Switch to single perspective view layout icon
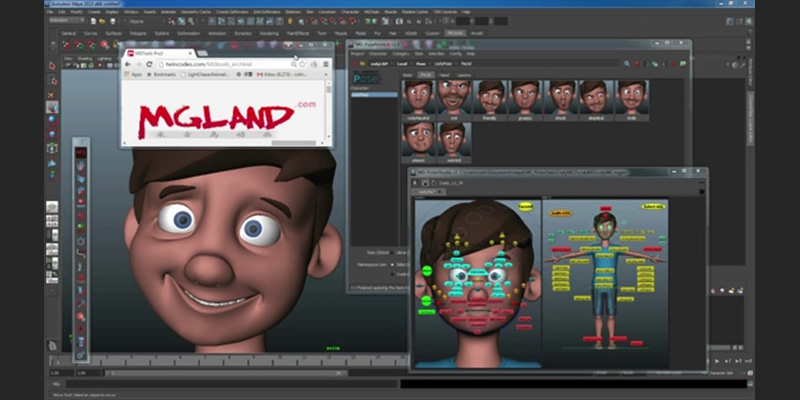This screenshot has width=800, height=400. [x=52, y=207]
